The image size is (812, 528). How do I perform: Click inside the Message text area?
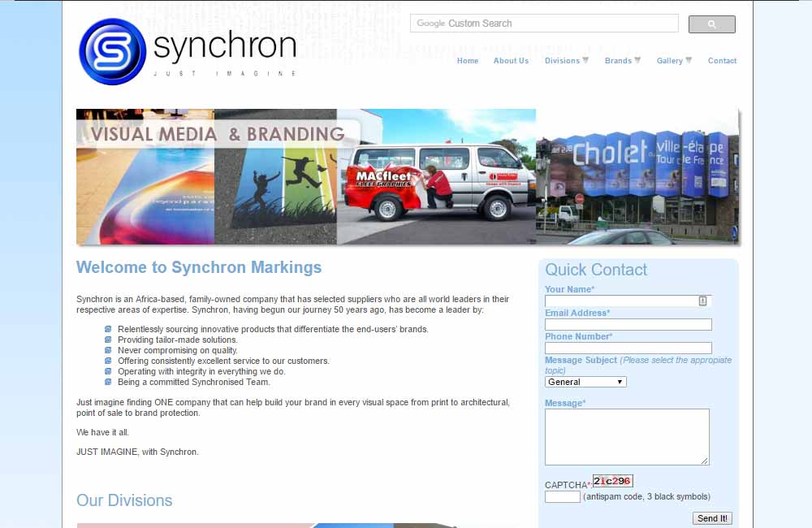(627, 437)
